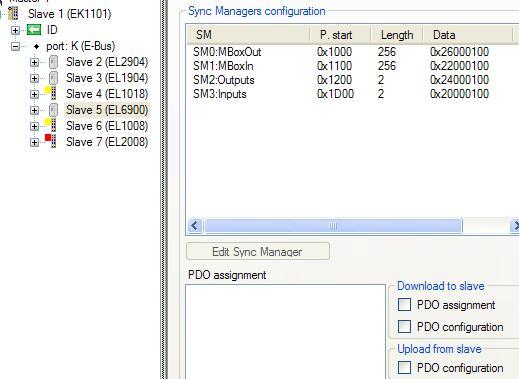Click the 0x24000100 data cell
This screenshot has width=519, height=379.
pos(459,80)
